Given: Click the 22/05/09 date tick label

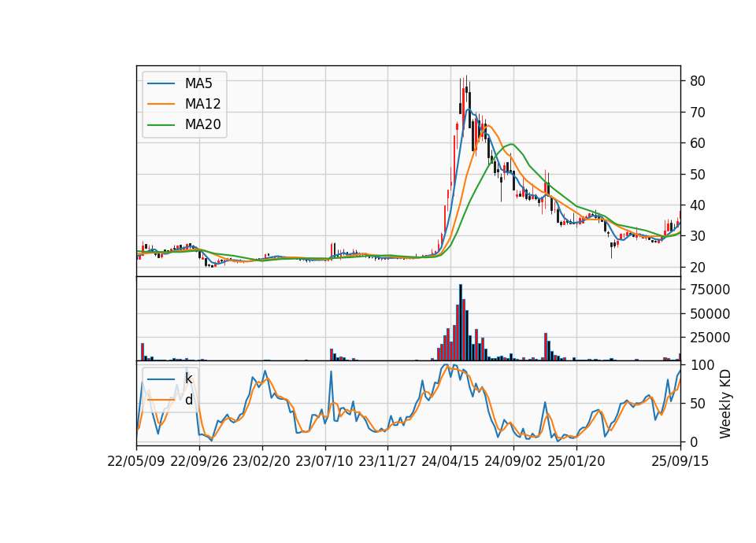Looking at the screenshot, I should coord(136,461).
